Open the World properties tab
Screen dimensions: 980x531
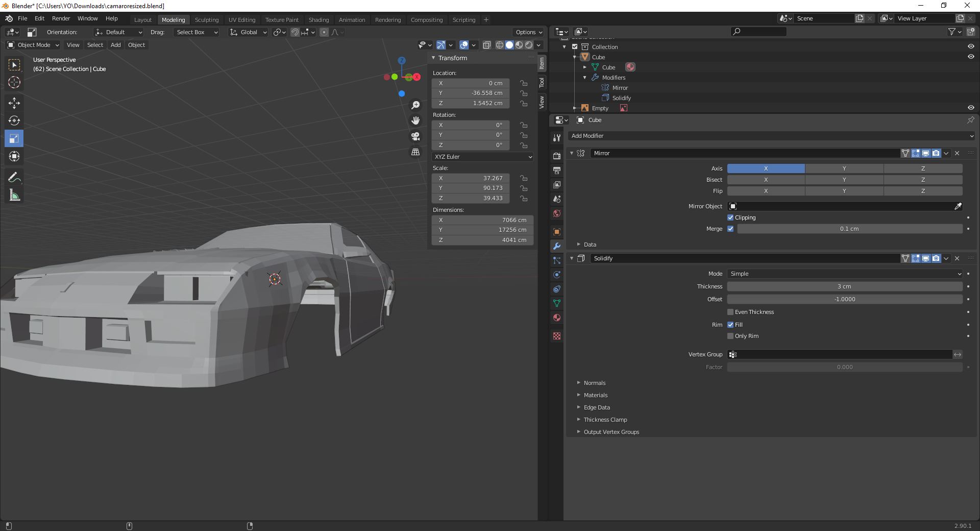pos(557,213)
